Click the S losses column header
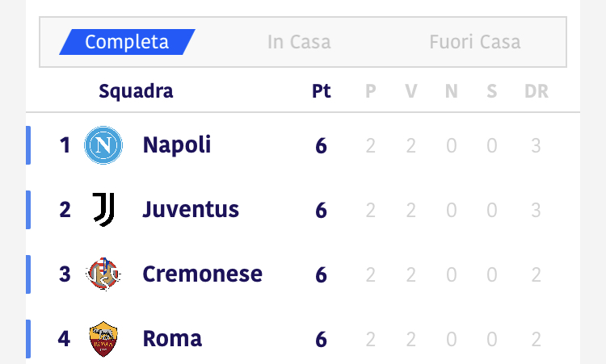Screen dimensions: 606x364 tap(491, 91)
